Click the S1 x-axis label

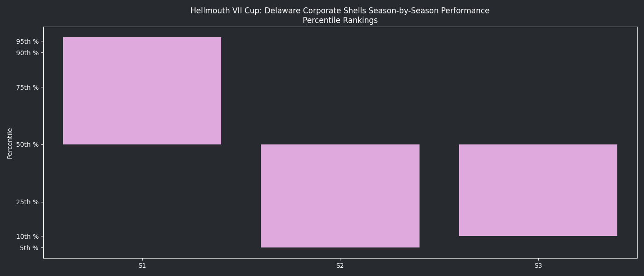(x=142, y=265)
